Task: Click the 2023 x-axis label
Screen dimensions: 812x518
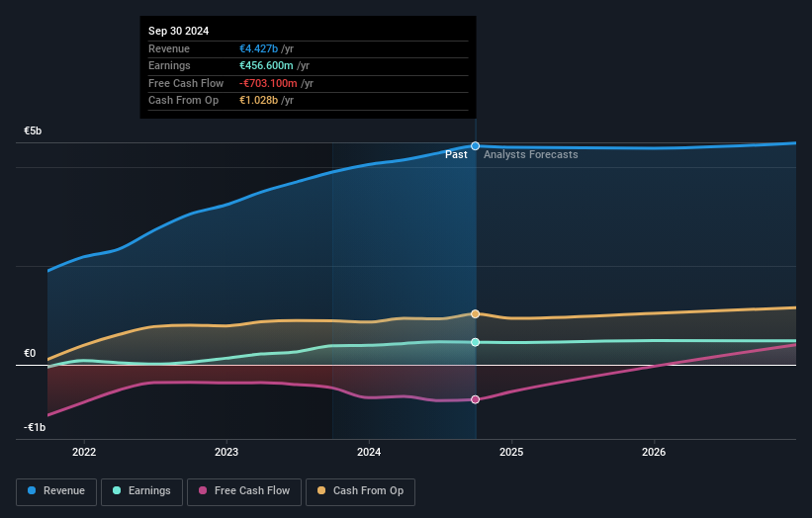Action: pyautogui.click(x=226, y=452)
